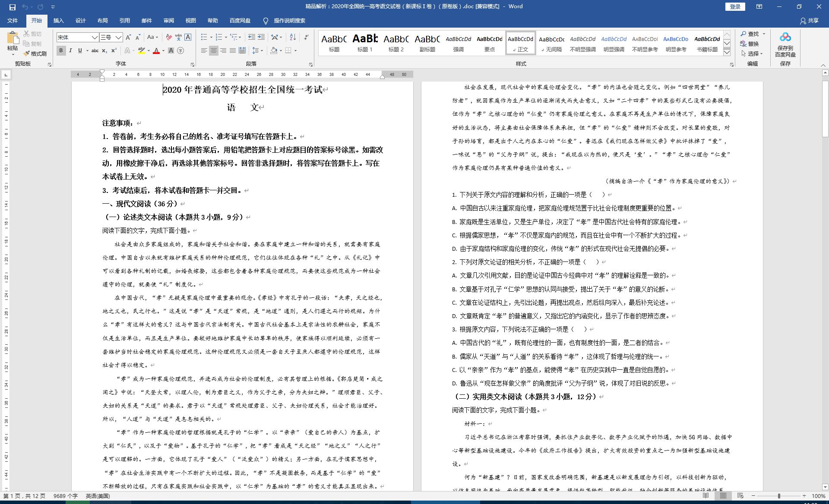Click the 共享 share button
829x504 pixels.
(x=809, y=21)
